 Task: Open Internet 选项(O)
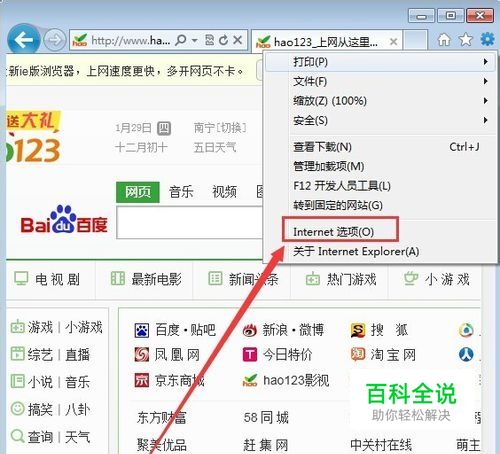(x=380, y=232)
